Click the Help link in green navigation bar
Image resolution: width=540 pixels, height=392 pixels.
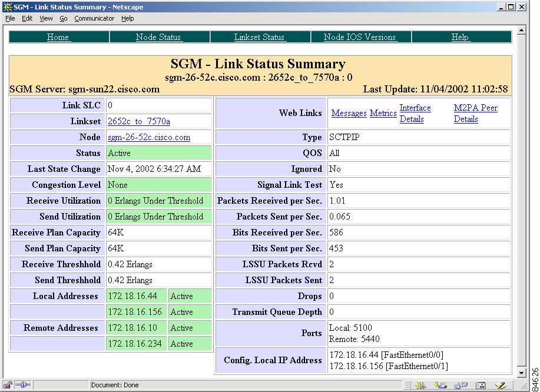point(460,37)
